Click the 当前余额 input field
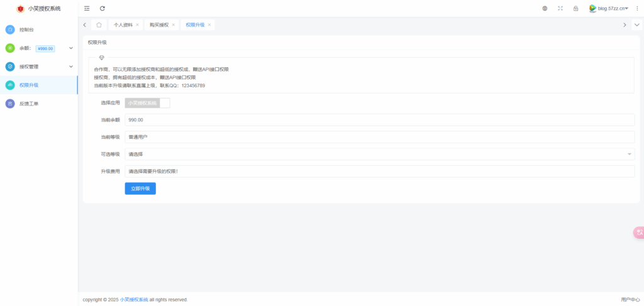Image resolution: width=644 pixels, height=306 pixels. pos(379,120)
